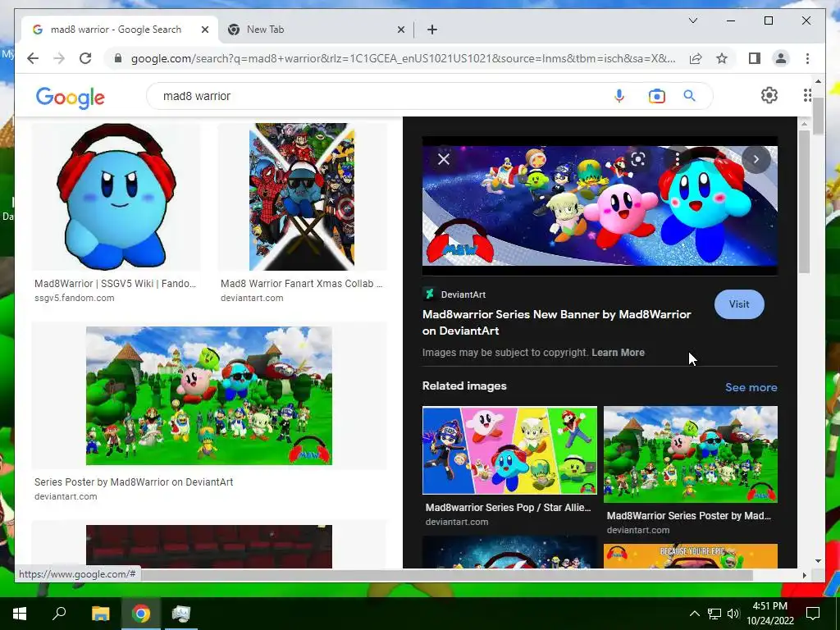Visit the DeviantArt source page
The height and width of the screenshot is (630, 840).
coord(739,304)
